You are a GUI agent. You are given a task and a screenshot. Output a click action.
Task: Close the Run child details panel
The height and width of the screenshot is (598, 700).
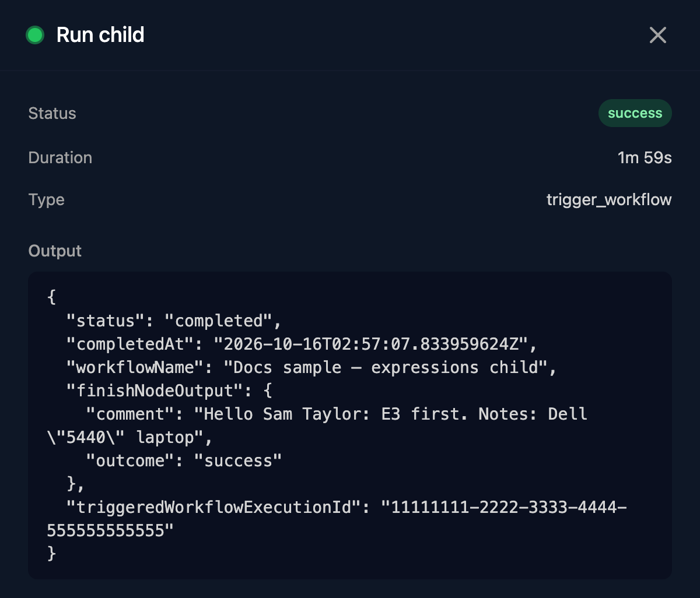657,35
